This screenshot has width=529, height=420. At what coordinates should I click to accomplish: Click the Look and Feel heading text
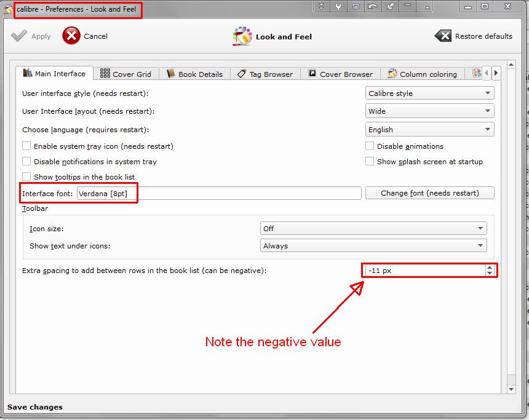[284, 37]
